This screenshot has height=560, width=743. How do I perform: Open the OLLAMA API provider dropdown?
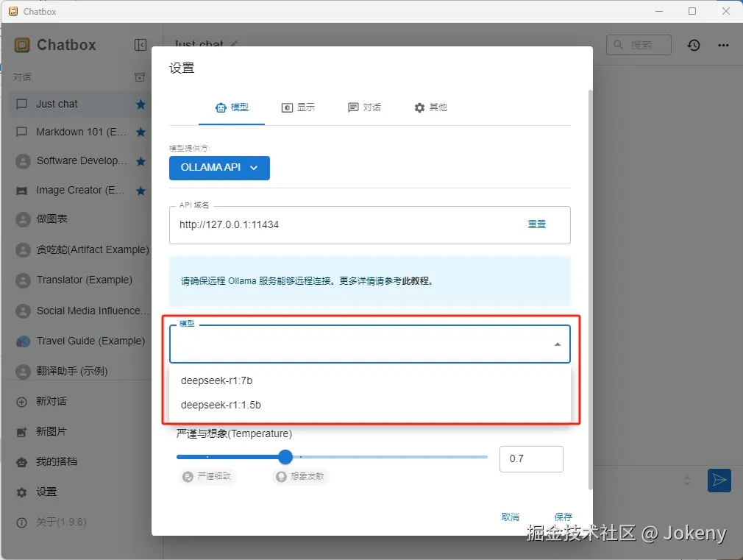(x=219, y=168)
